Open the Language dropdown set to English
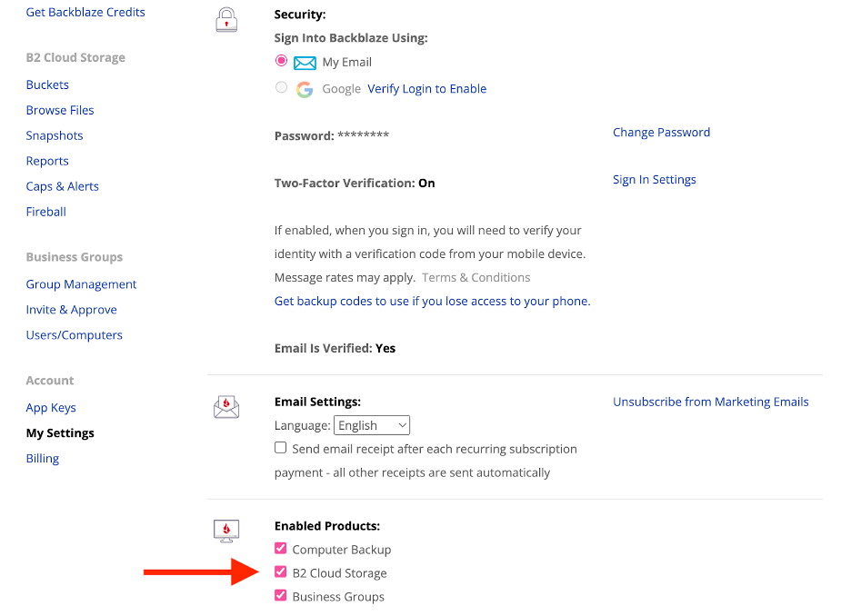 click(x=372, y=426)
